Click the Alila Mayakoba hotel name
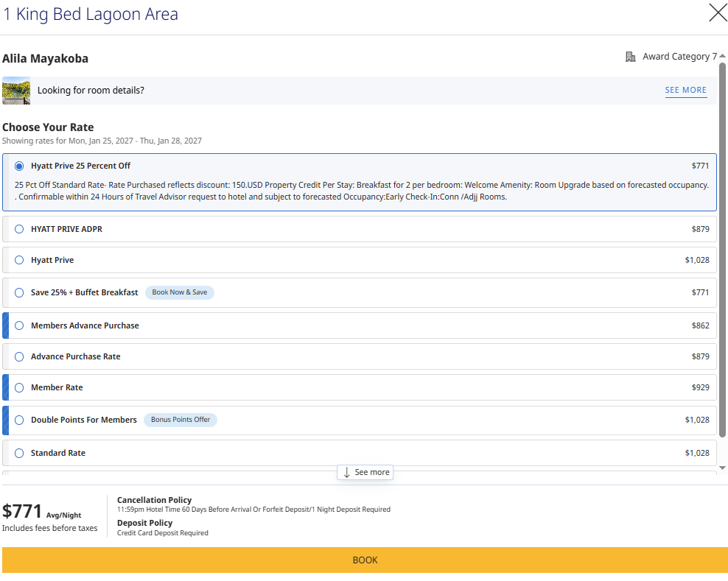This screenshot has width=728, height=581. (x=45, y=58)
